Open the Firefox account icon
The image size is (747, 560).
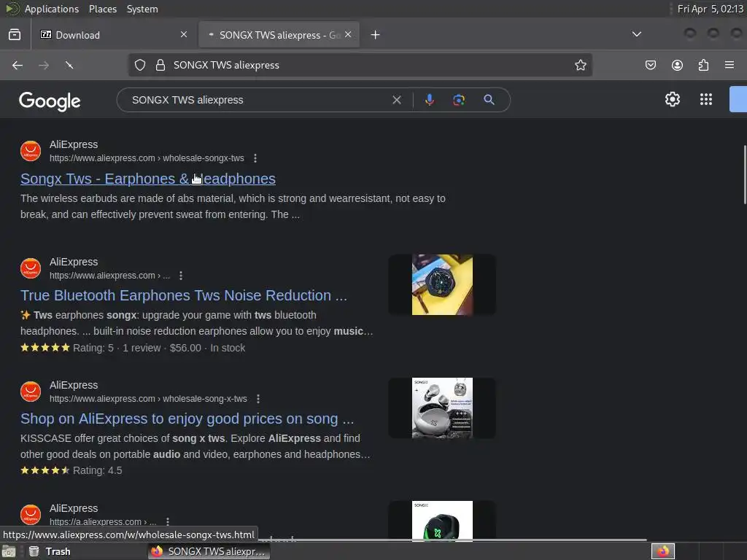point(677,65)
